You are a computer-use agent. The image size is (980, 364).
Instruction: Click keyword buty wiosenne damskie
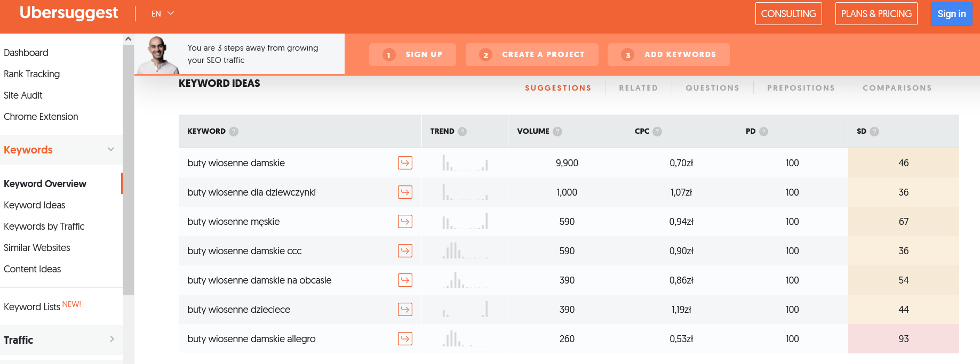click(x=236, y=163)
